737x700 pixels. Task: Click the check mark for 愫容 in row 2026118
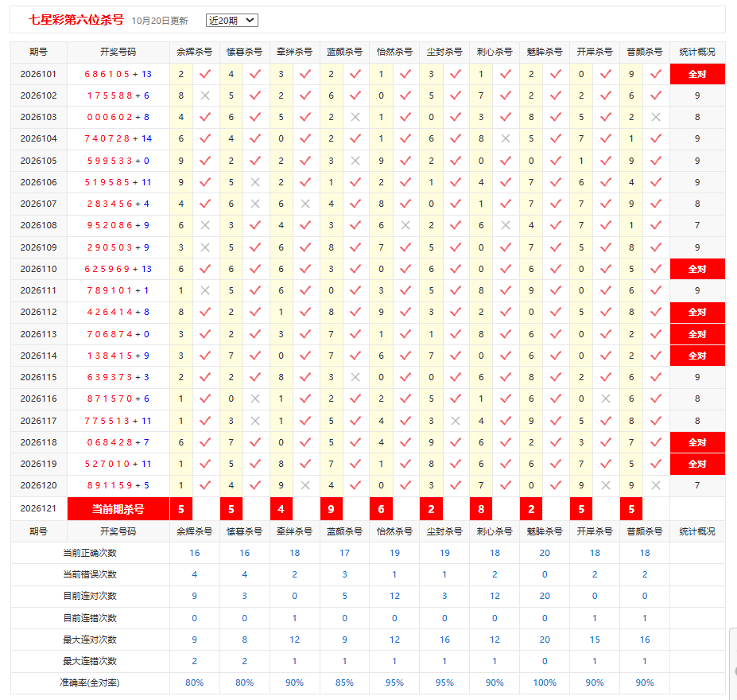pos(255,442)
